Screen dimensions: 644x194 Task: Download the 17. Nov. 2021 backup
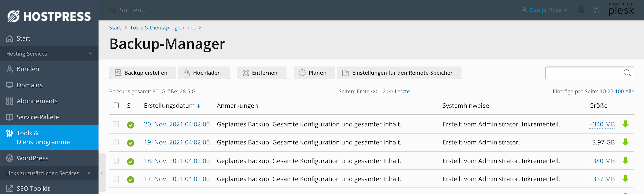[625, 179]
